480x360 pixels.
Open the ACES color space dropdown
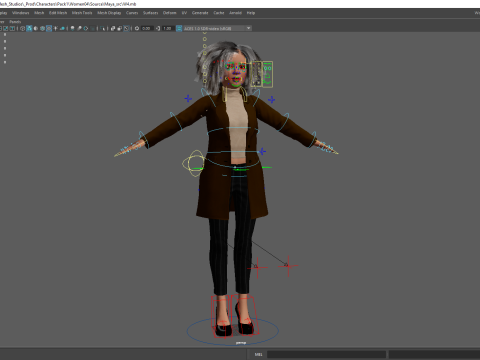(217, 28)
